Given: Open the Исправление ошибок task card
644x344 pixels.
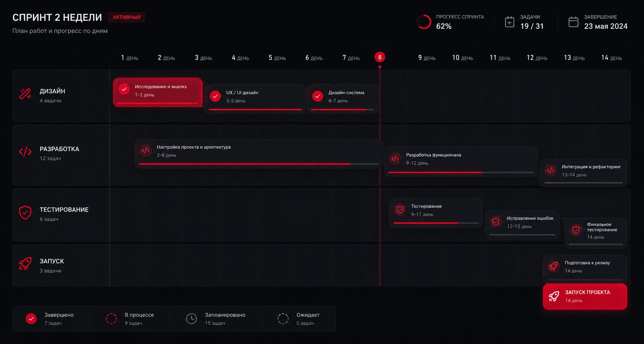Looking at the screenshot, I should coord(522,225).
